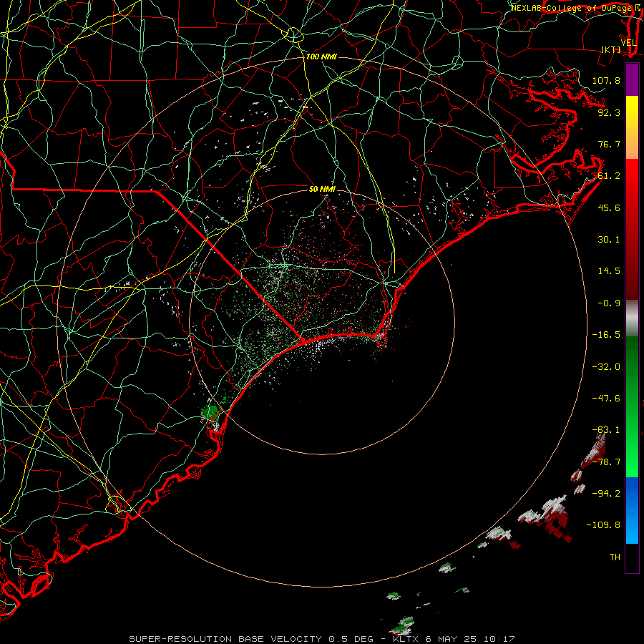Click the yellow segment of the color bar
The image size is (644, 644).
click(x=632, y=115)
